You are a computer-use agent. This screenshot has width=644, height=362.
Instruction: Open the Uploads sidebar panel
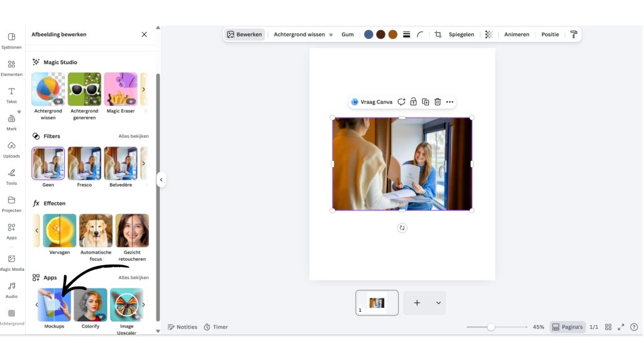tap(11, 150)
